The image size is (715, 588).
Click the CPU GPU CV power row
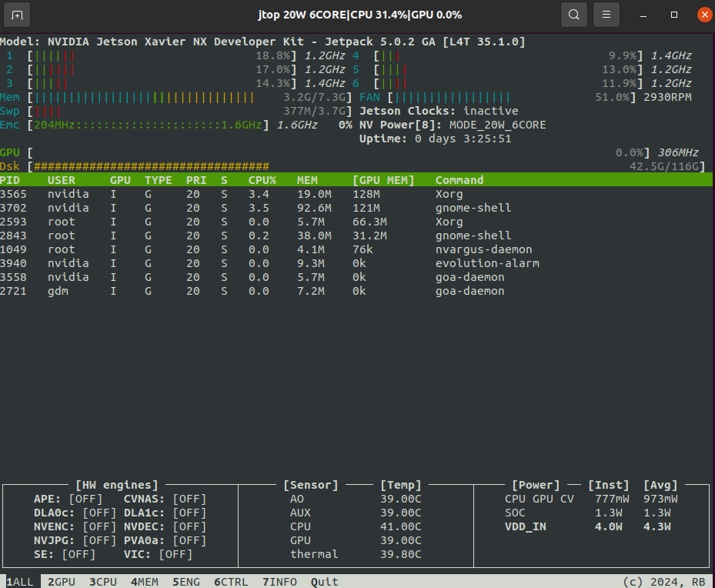[x=591, y=499]
